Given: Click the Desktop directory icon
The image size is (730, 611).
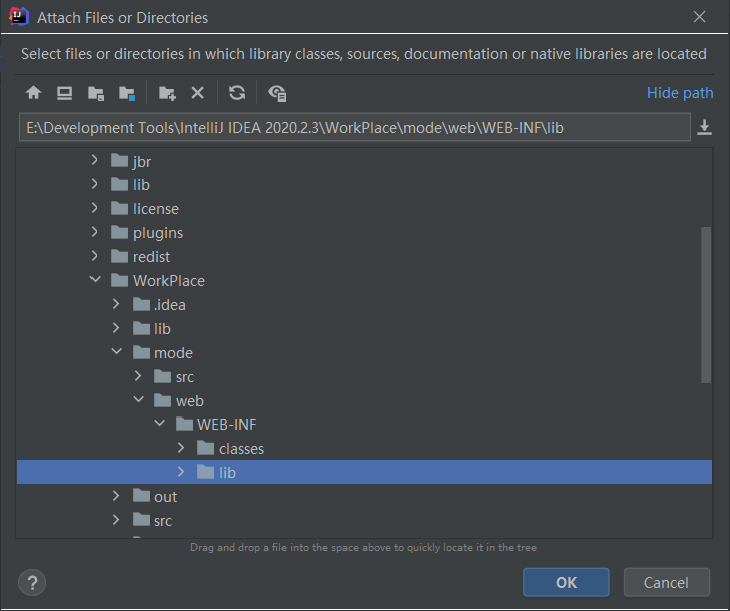Looking at the screenshot, I should coord(64,93).
